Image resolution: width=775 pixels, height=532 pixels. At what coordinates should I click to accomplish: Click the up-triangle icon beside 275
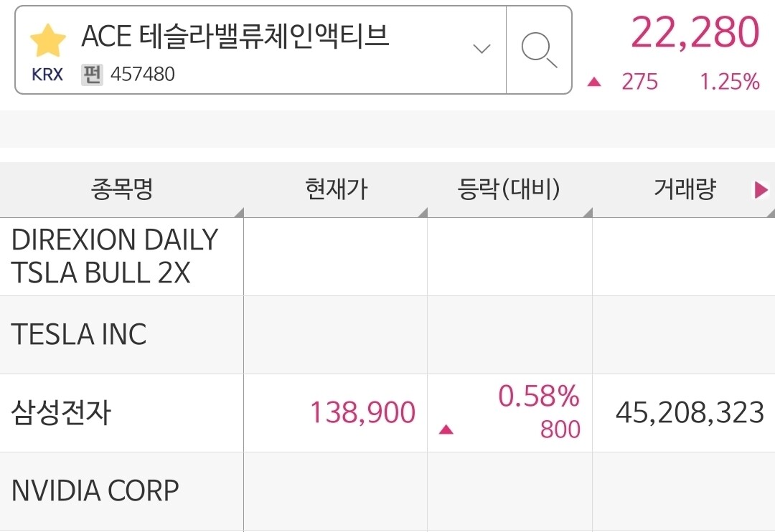tap(594, 82)
